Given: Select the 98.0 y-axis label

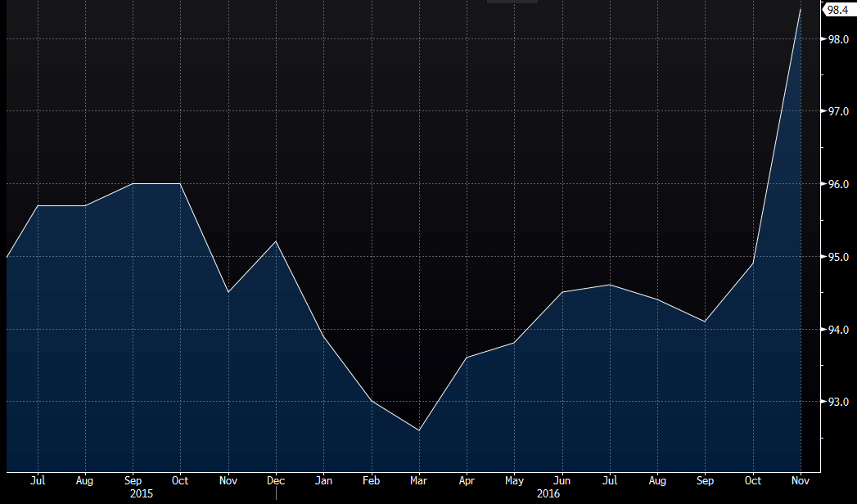Looking at the screenshot, I should point(836,39).
